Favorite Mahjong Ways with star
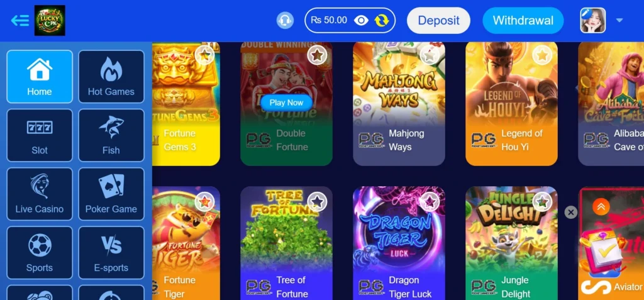This screenshot has width=644, height=300. [430, 55]
